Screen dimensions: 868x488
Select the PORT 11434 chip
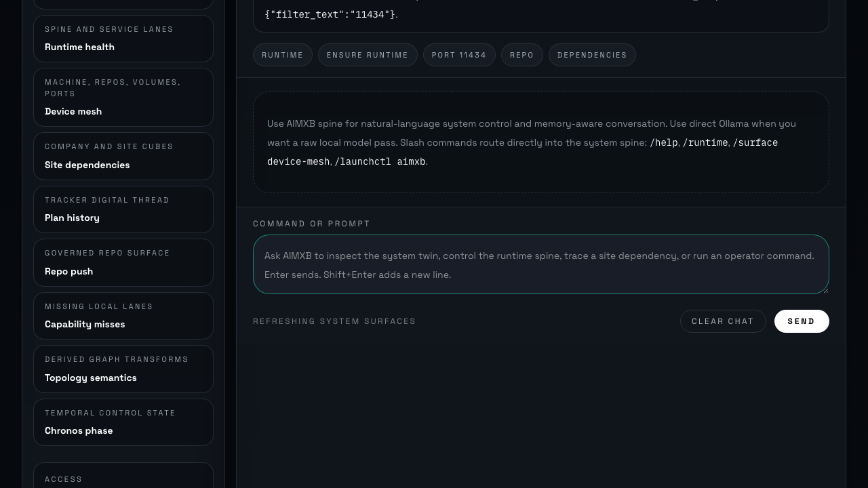459,55
